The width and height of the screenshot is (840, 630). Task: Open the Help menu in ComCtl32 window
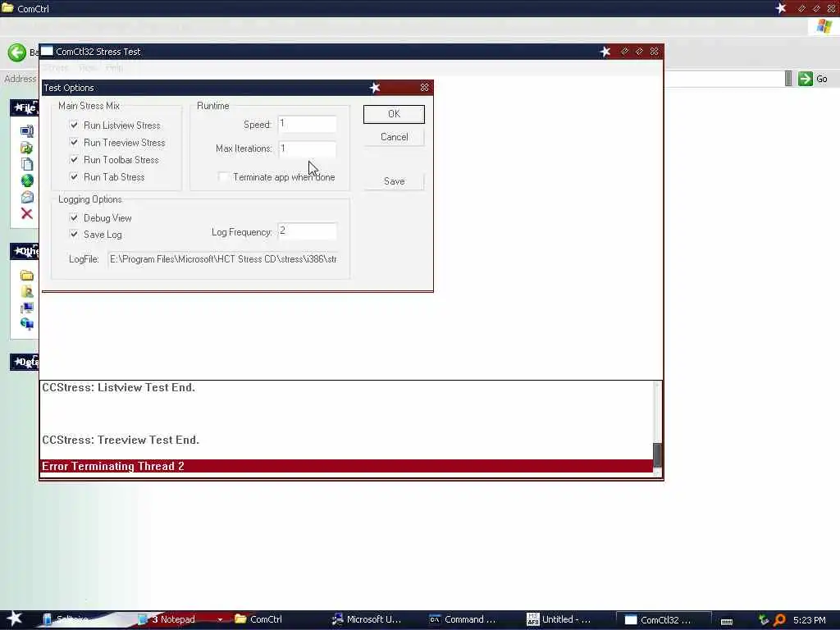point(114,68)
